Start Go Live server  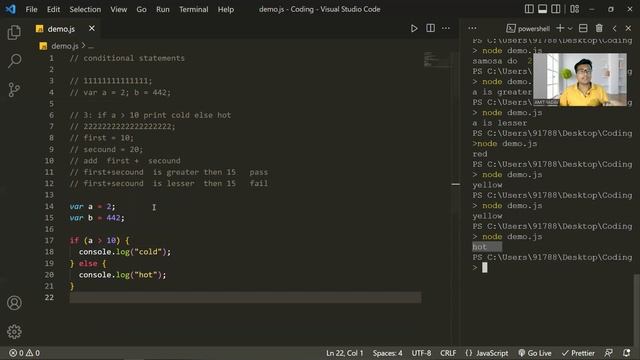535,353
